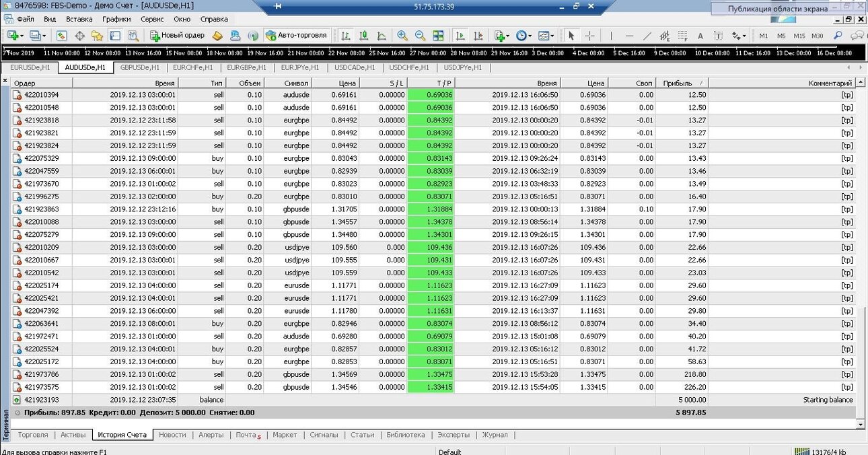Image resolution: width=868 pixels, height=455 pixels.
Task: Switch to the Торговля terminal tab
Action: click(x=33, y=435)
